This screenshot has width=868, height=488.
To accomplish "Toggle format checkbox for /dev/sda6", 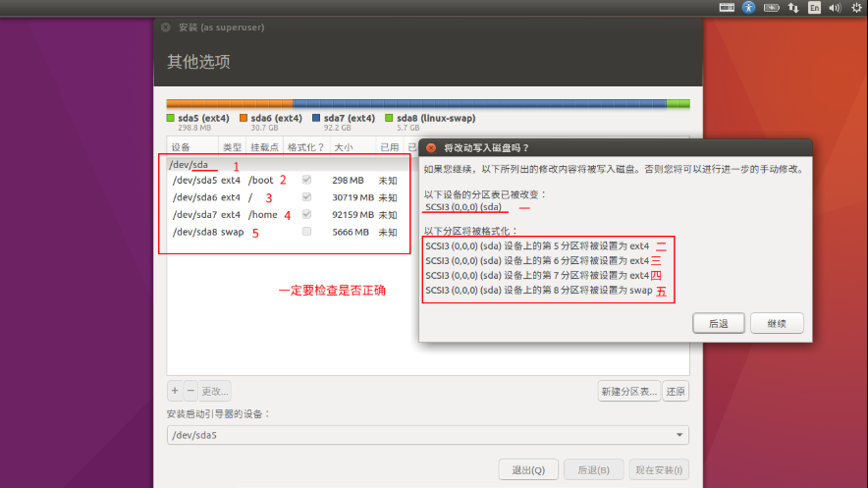I will click(x=306, y=197).
